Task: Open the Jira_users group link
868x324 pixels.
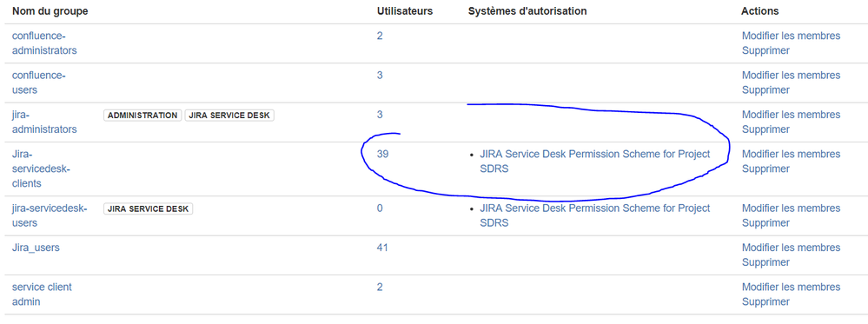Action: 36,248
